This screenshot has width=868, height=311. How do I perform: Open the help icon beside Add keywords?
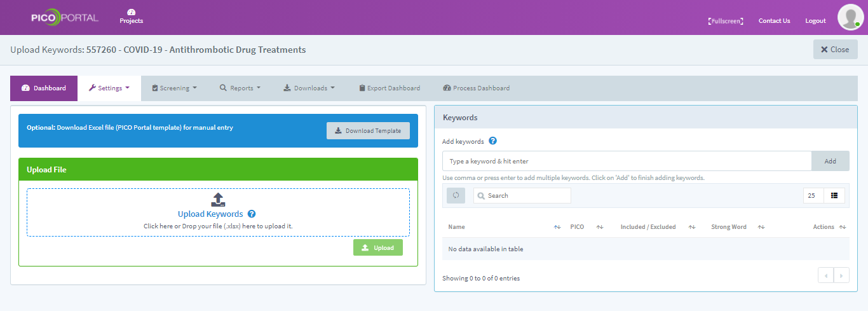(x=492, y=141)
